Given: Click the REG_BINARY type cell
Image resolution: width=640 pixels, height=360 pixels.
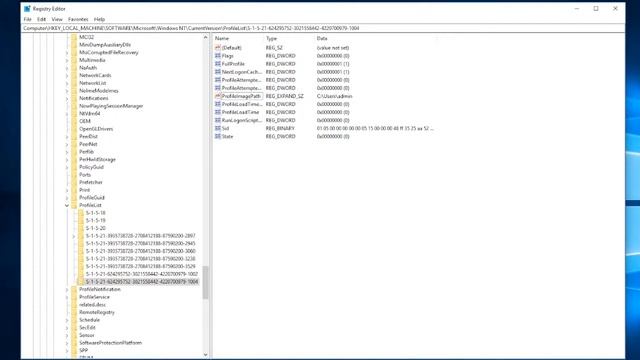Looking at the screenshot, I should pyautogui.click(x=280, y=128).
